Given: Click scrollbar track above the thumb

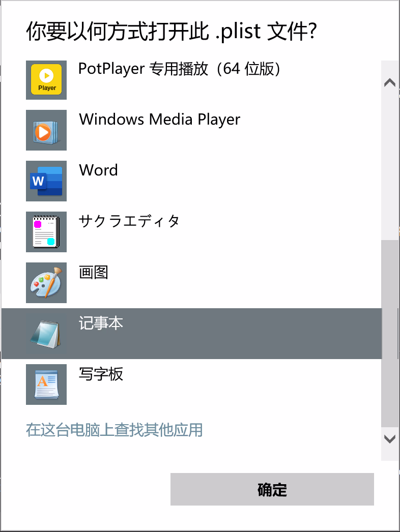Looking at the screenshot, I should pyautogui.click(x=390, y=163).
